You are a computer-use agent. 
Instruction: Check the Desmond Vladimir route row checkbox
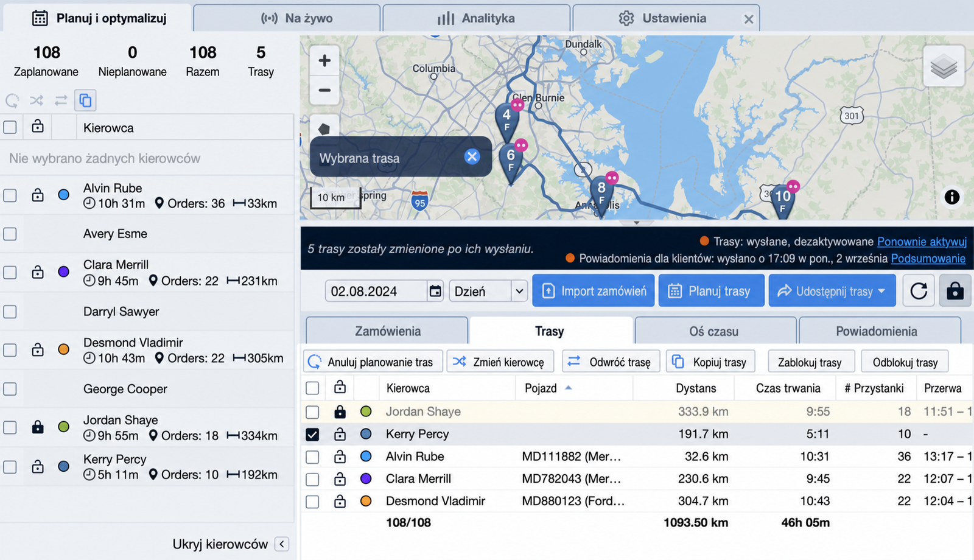pos(312,502)
